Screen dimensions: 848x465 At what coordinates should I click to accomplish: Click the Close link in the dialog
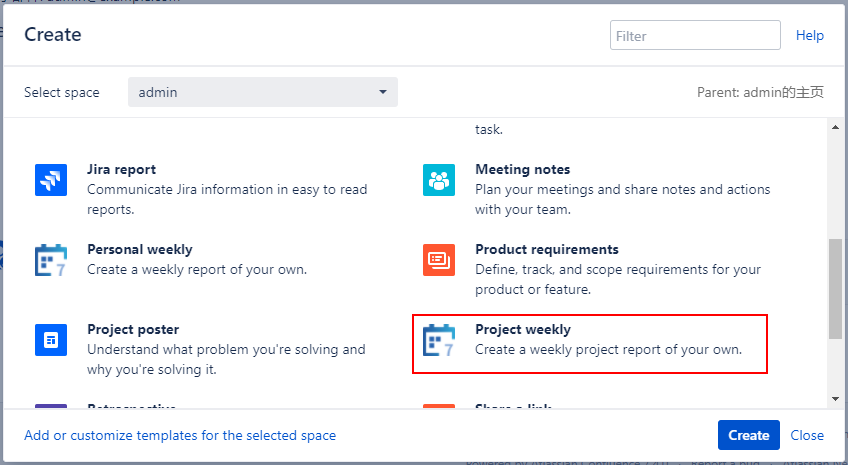pyautogui.click(x=807, y=435)
